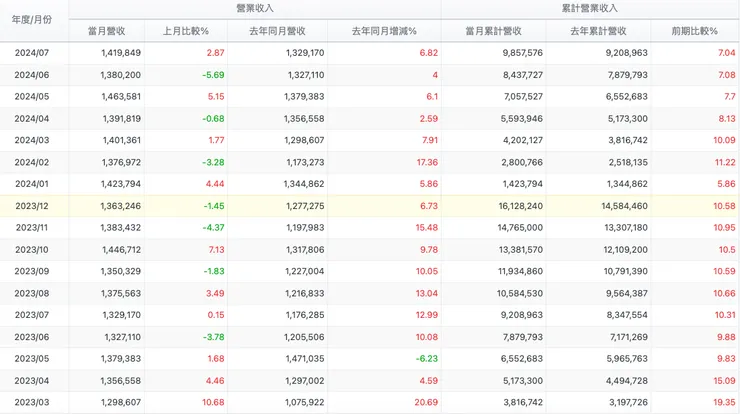Viewport: 740px width, 414px height.
Task: Select the 2024/06 row label
Action: (x=32, y=75)
